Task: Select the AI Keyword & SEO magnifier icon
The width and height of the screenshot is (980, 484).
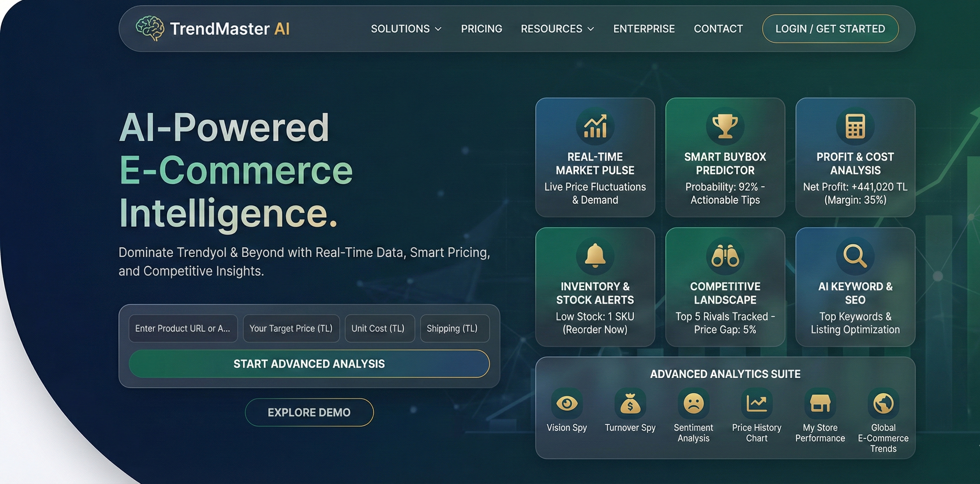Action: tap(855, 255)
